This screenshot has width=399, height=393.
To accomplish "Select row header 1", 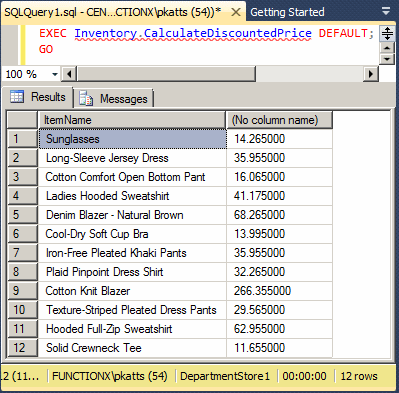I will click(x=22, y=139).
